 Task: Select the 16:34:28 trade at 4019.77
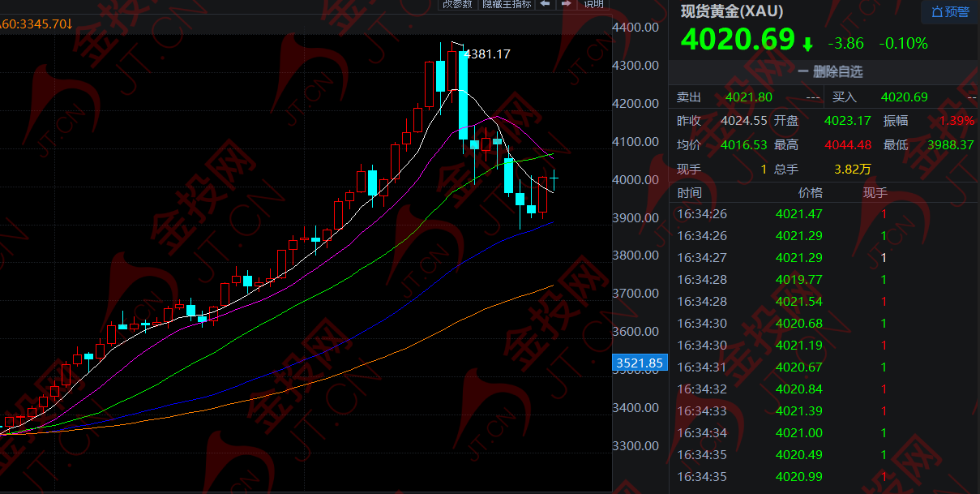pos(798,280)
